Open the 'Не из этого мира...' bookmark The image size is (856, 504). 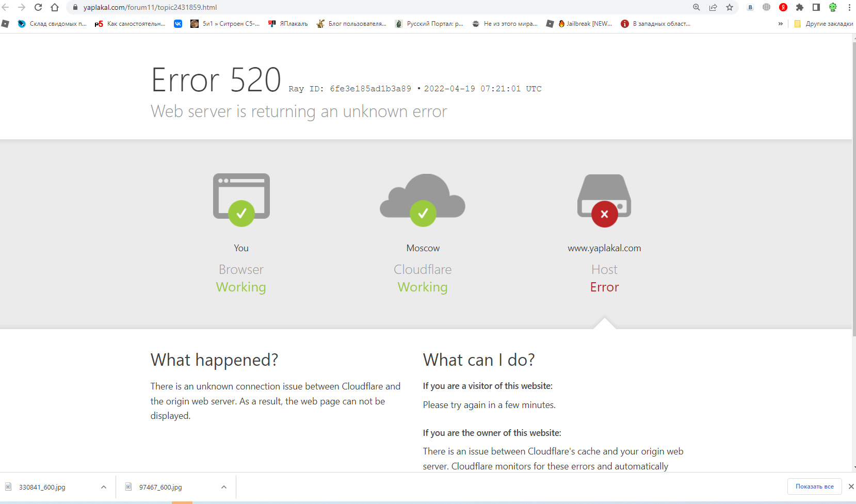click(505, 24)
